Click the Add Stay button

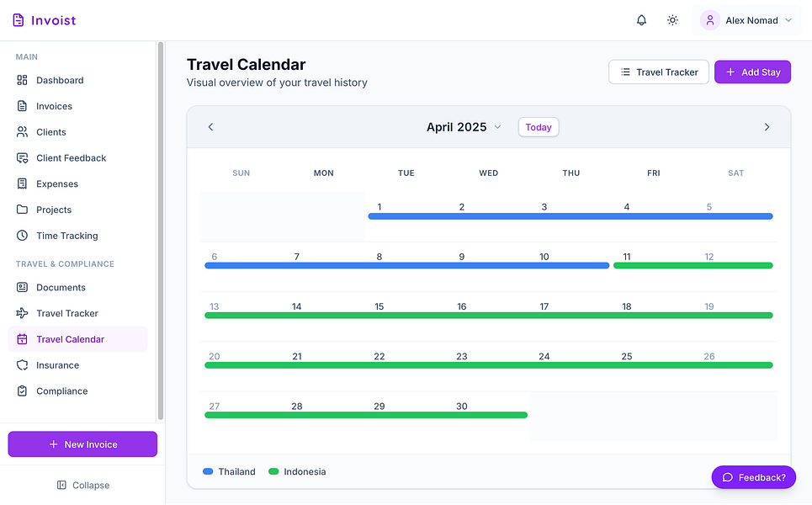point(752,72)
